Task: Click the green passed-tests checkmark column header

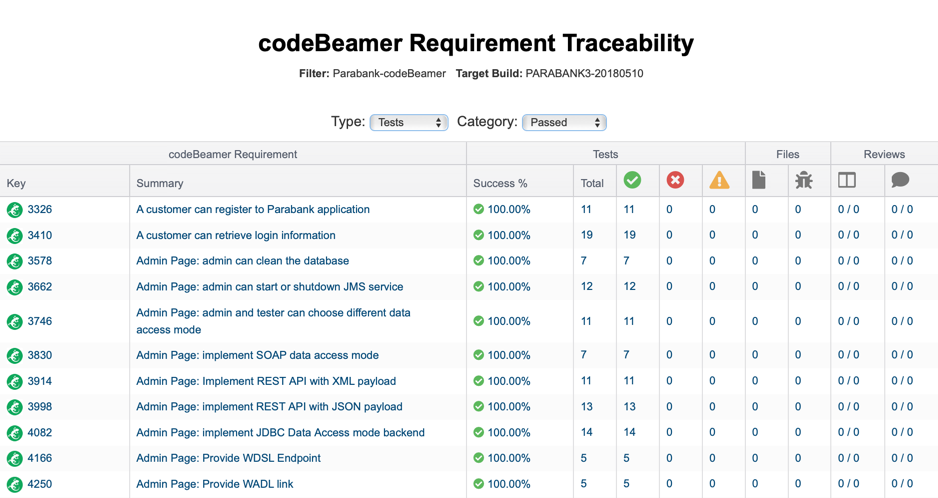Action: coord(632,180)
